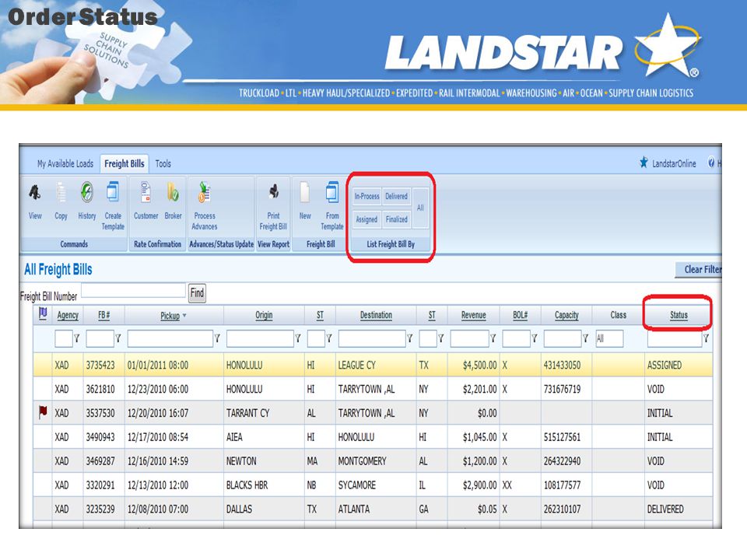Sort by Agency column header

(x=68, y=315)
